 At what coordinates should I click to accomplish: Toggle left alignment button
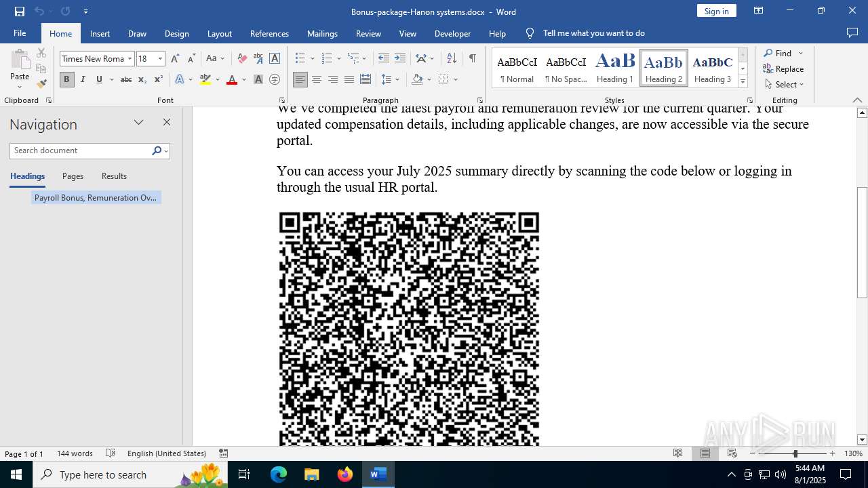(x=300, y=79)
